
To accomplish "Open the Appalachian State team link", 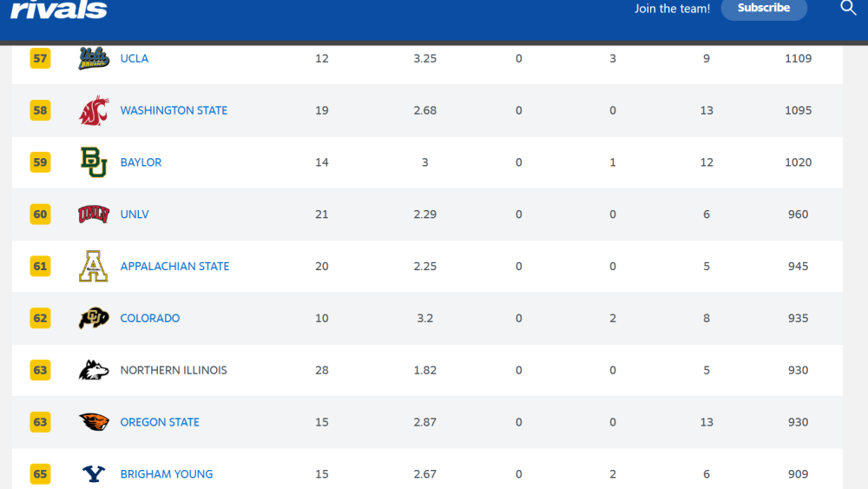I will 175,267.
